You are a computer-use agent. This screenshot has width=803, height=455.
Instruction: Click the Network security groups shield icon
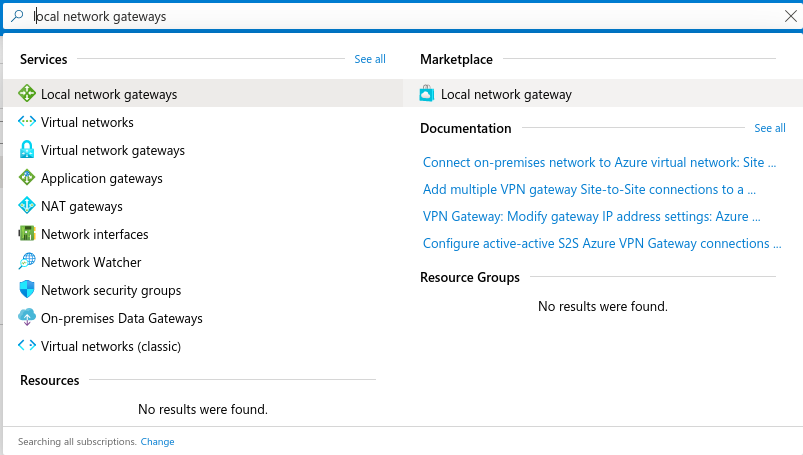tap(27, 289)
